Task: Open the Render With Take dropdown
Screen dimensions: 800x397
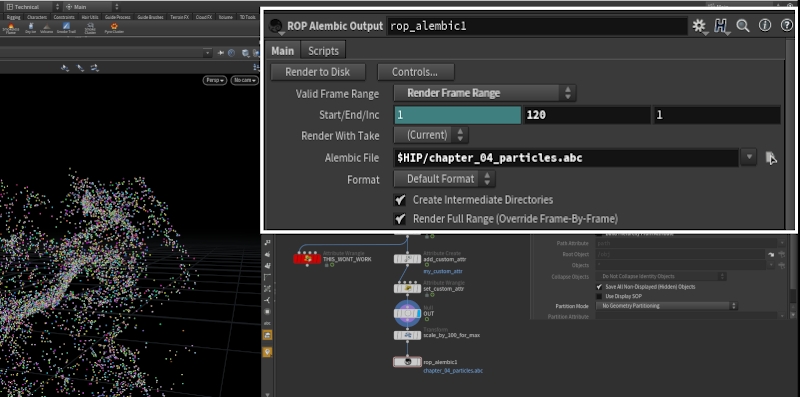Action: (x=431, y=136)
